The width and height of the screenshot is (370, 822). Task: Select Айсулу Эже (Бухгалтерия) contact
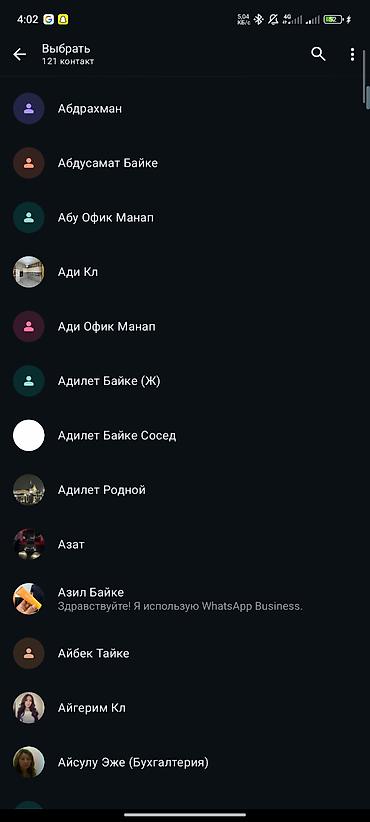(x=185, y=762)
